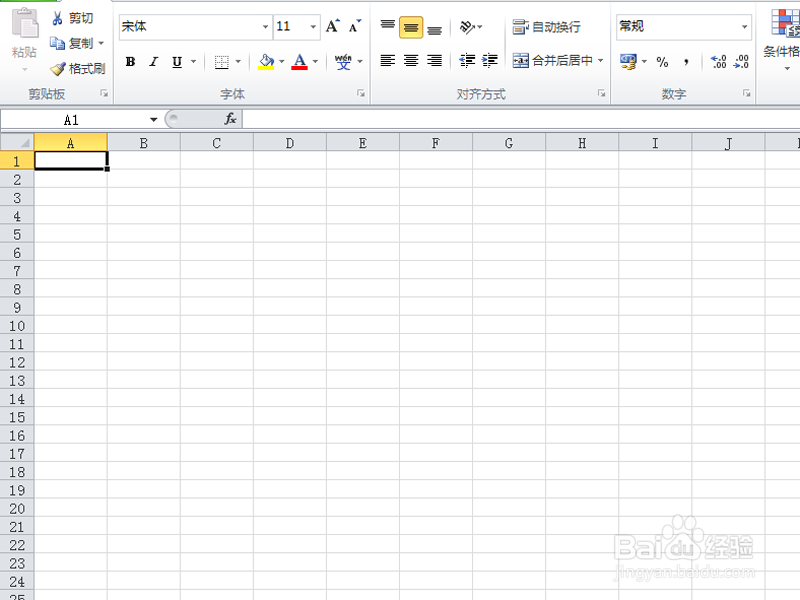Decrease indent icon
Image resolution: width=800 pixels, height=600 pixels.
click(467, 61)
